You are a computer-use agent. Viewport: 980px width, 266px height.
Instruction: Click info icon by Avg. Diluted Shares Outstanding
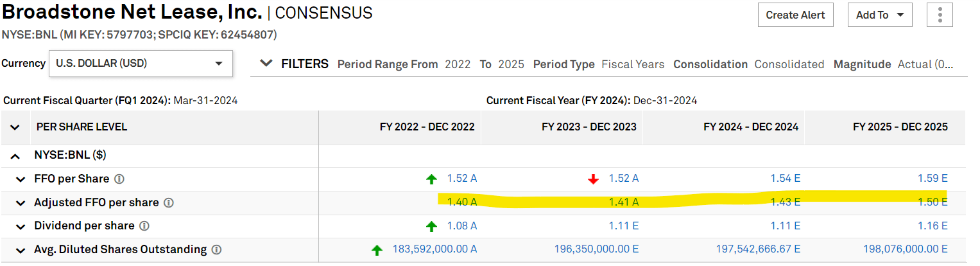pos(217,250)
